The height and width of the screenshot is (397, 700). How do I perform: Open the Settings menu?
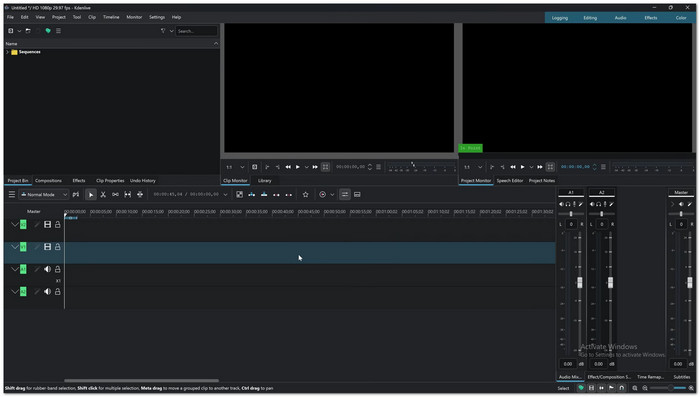point(157,17)
